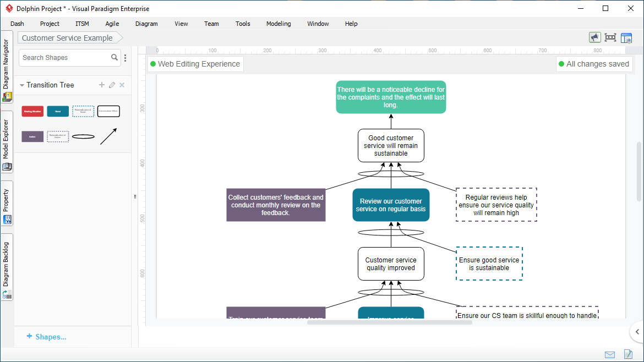Select Ensure good service is sustainable node

[x=489, y=264]
